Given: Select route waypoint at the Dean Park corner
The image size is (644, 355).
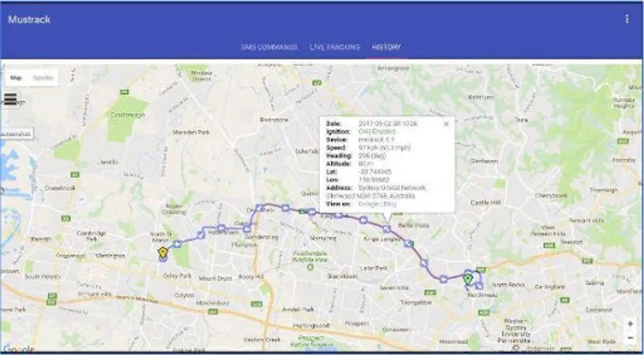Looking at the screenshot, I should 260,207.
